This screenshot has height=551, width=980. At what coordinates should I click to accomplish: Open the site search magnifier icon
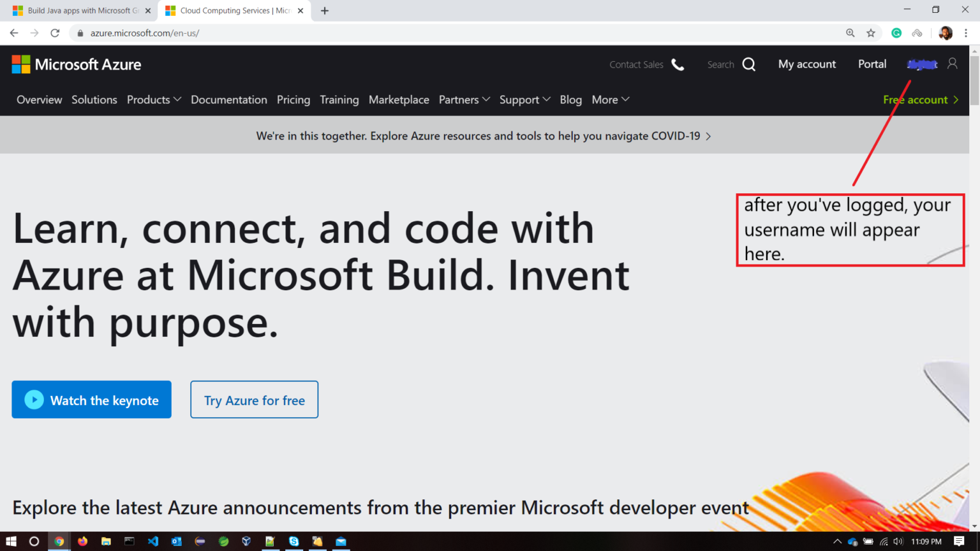pos(749,64)
